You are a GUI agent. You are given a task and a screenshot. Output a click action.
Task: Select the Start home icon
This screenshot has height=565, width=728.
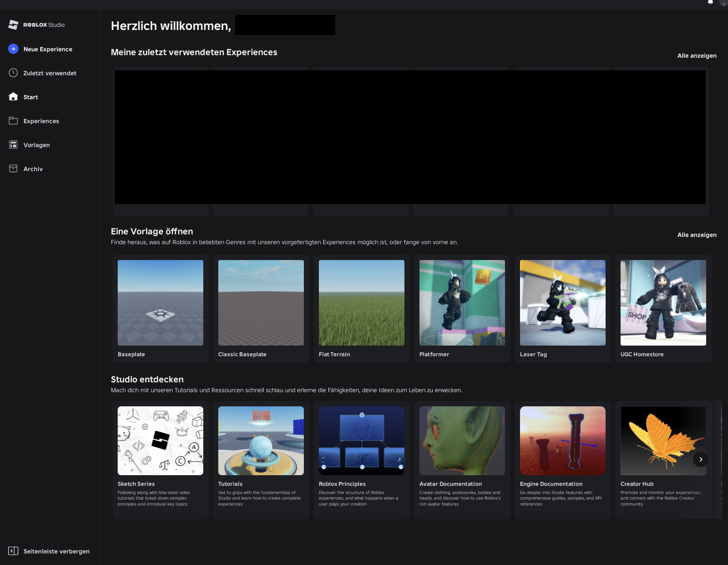pyautogui.click(x=13, y=97)
